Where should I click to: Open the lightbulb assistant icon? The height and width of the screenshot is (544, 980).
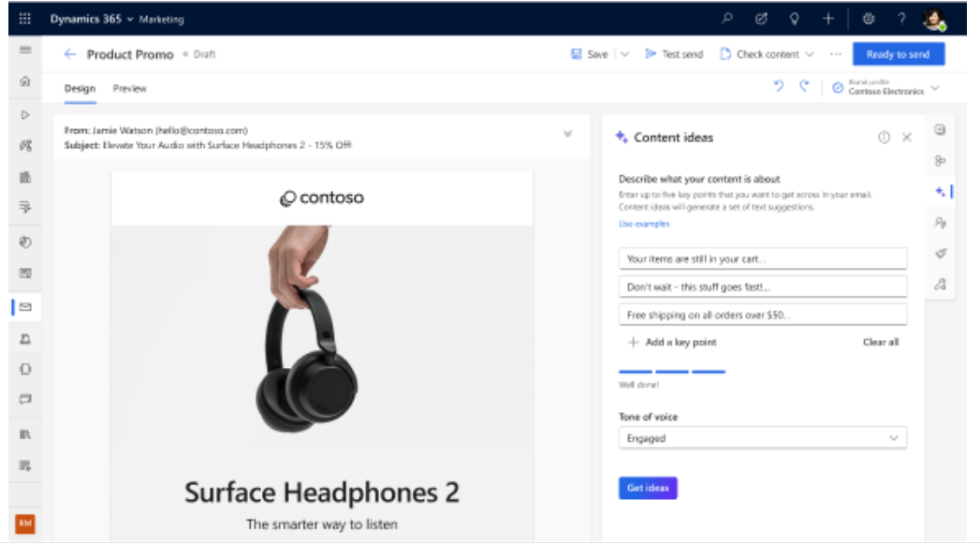click(x=795, y=19)
